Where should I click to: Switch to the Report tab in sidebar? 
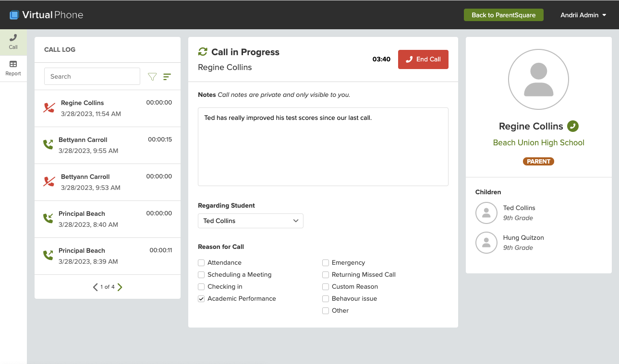click(13, 68)
